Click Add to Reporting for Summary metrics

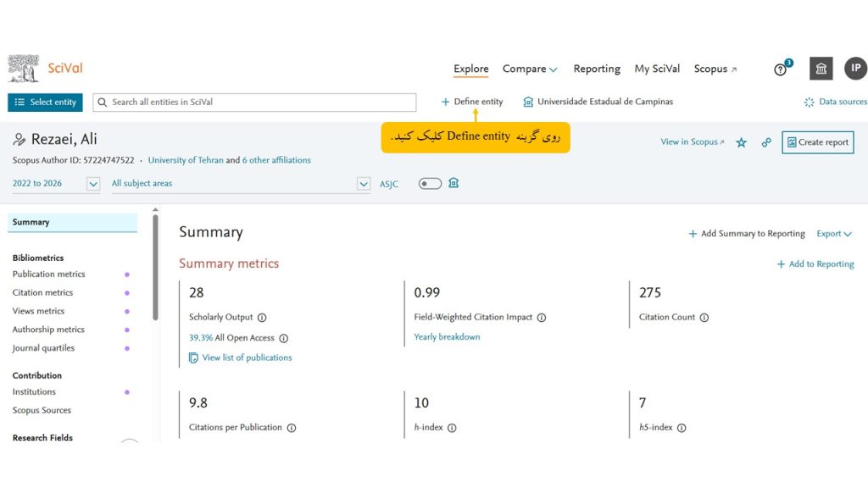[815, 264]
